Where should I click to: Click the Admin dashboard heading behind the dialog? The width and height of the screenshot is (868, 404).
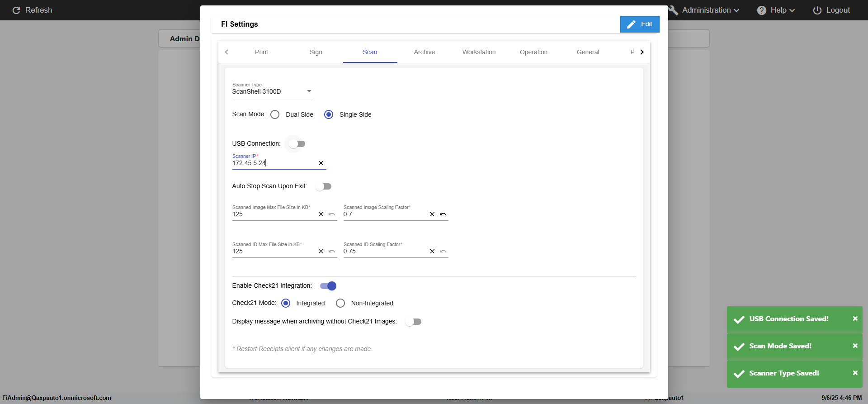tap(184, 39)
